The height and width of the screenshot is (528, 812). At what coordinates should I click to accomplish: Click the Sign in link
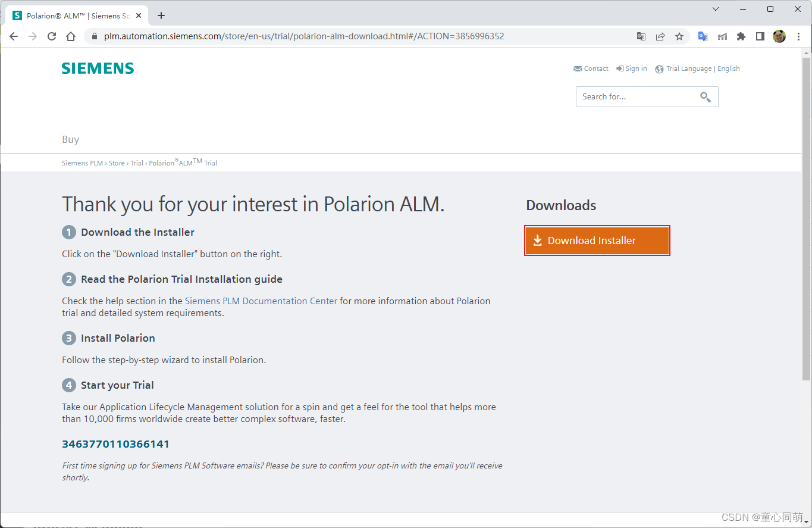pos(632,68)
